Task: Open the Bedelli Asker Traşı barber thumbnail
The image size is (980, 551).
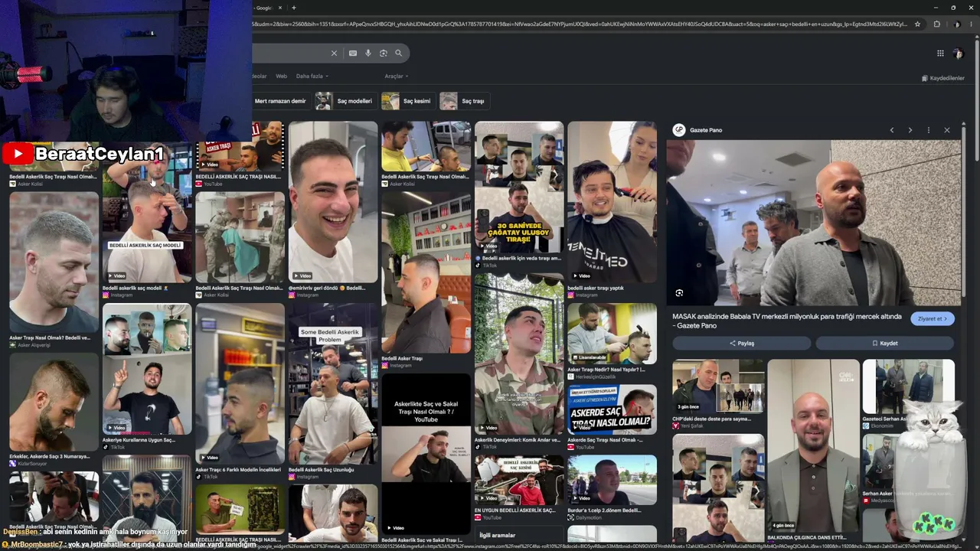Action: [426, 272]
